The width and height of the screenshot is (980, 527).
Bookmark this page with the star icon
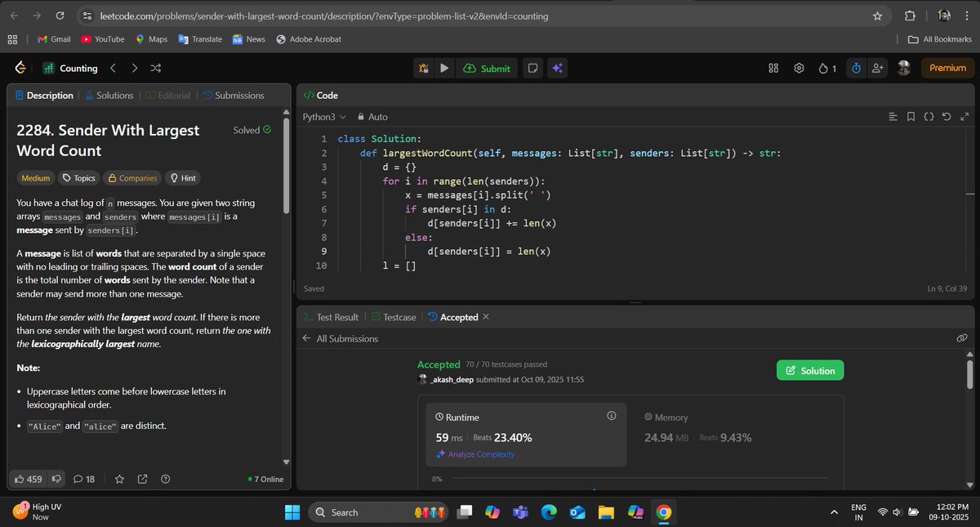[x=877, y=16]
